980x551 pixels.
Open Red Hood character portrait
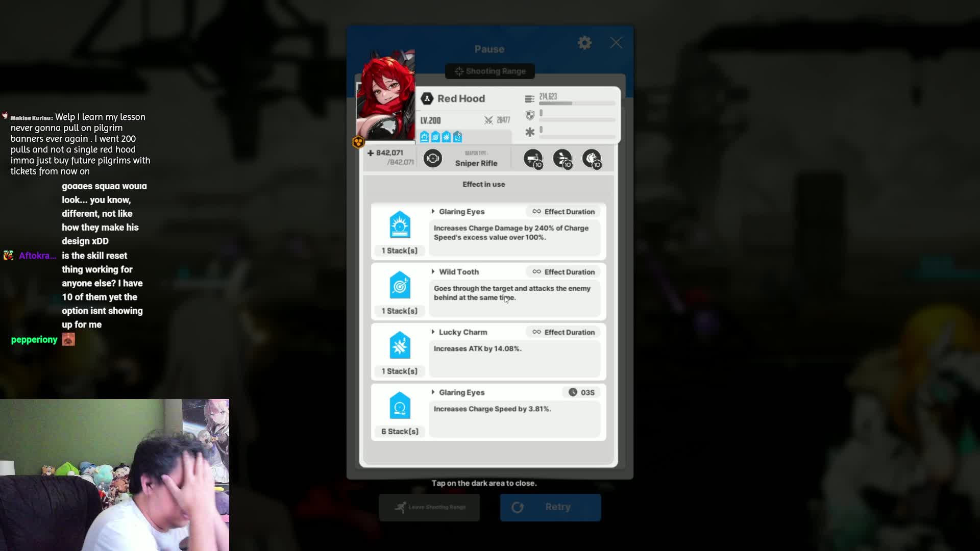coord(386,95)
